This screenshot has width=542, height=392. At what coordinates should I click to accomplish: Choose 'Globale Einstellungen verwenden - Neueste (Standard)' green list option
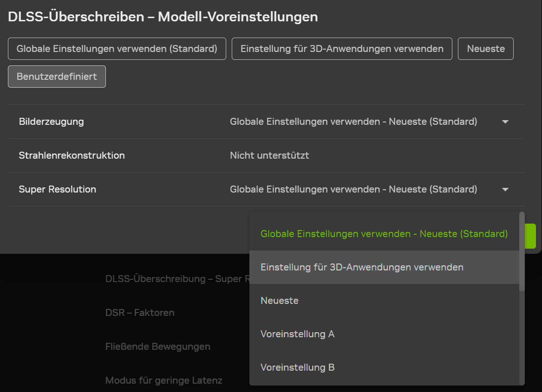coord(384,234)
